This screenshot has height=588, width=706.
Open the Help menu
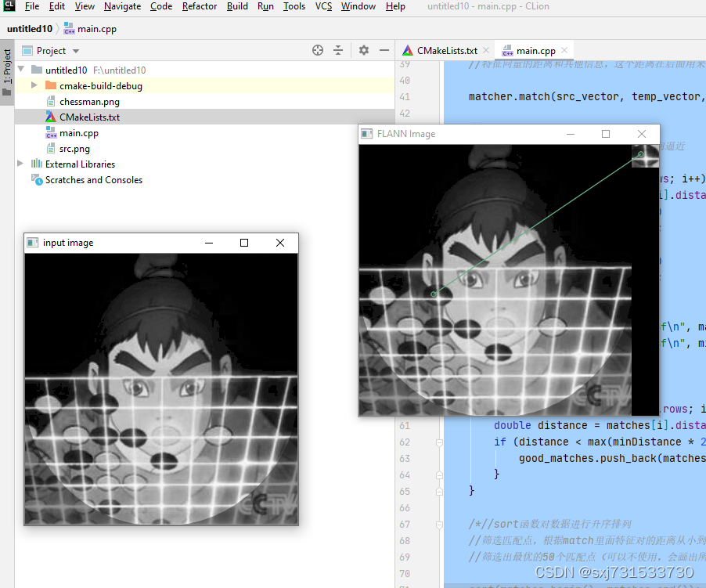pos(395,6)
